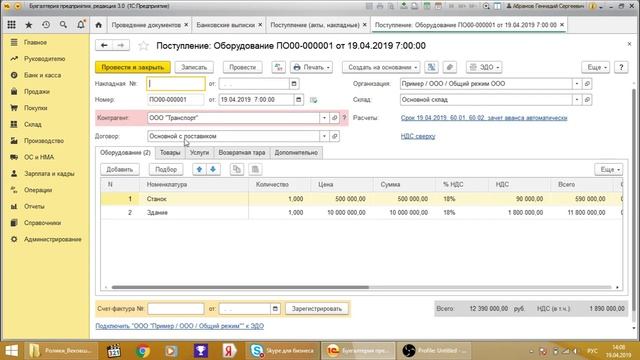Open attached files paperclip icon
Viewport: 640px width, 360px height.
[449, 67]
